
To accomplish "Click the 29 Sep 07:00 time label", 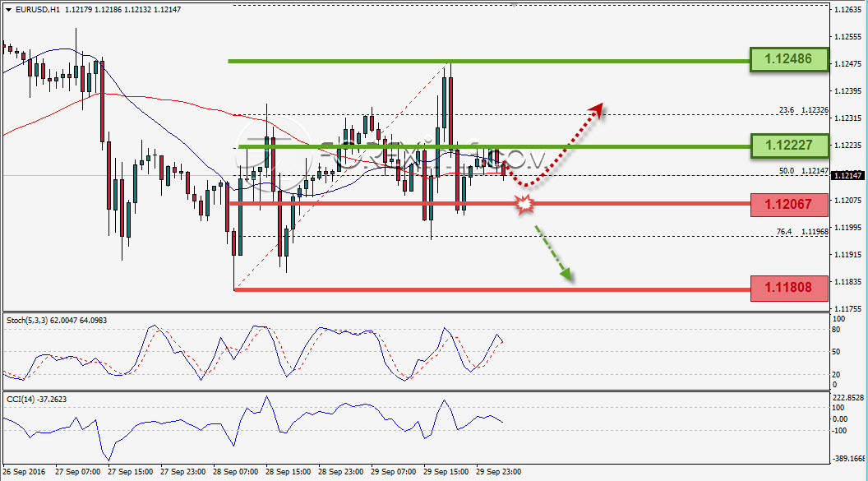I will point(393,472).
